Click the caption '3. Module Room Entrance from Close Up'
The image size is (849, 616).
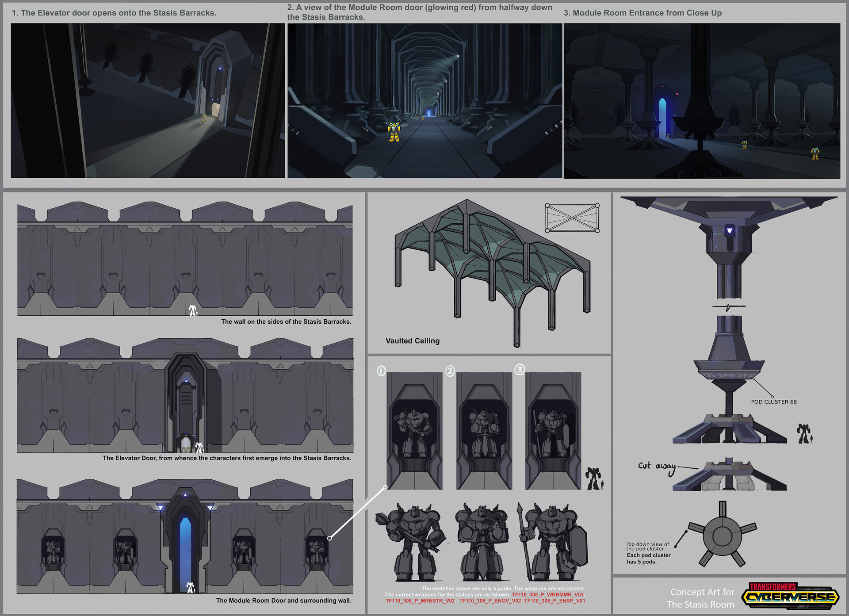click(642, 13)
